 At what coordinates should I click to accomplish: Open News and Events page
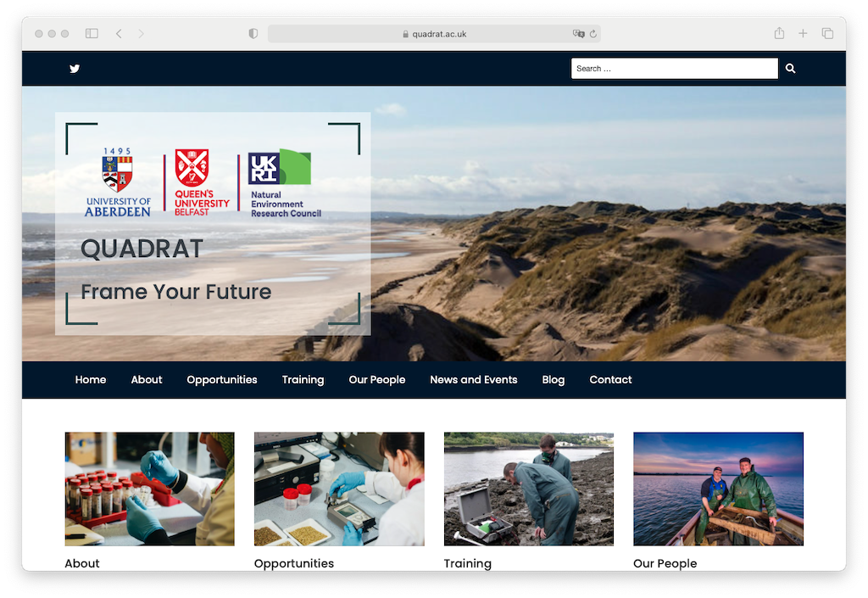[x=473, y=380]
